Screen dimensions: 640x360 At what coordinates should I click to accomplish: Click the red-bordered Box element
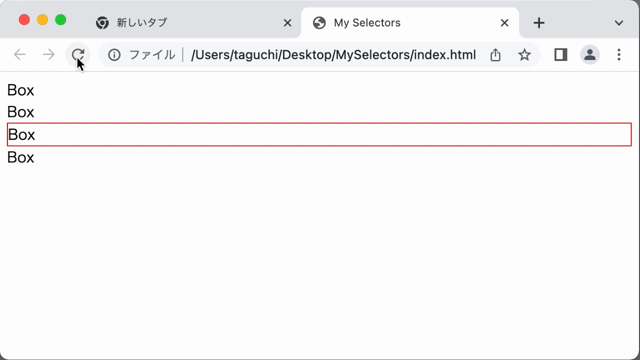click(319, 135)
